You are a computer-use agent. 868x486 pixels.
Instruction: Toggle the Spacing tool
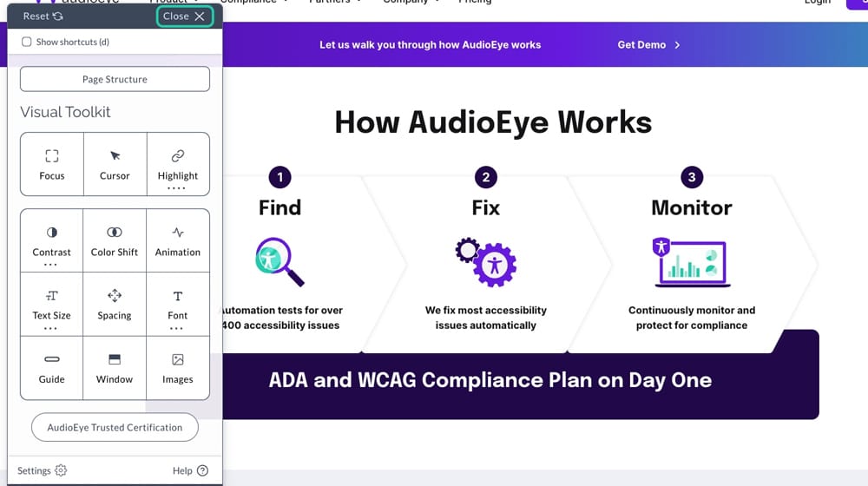click(114, 305)
